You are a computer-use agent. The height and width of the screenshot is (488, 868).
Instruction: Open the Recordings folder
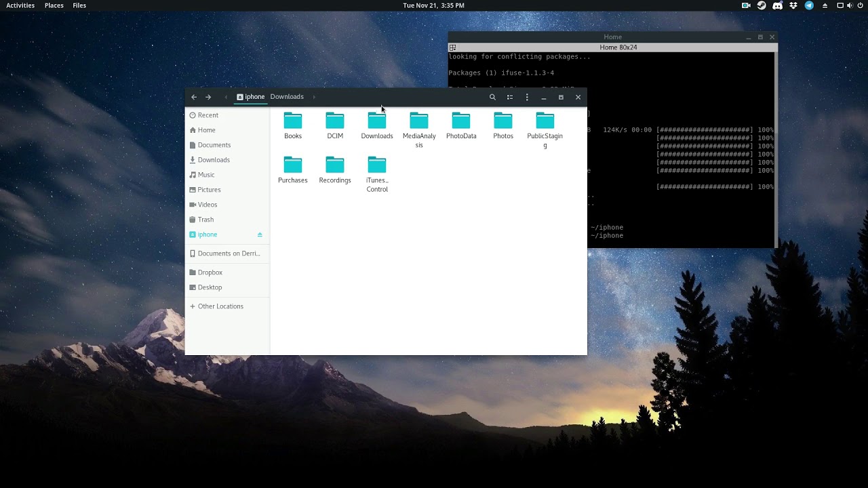335,170
